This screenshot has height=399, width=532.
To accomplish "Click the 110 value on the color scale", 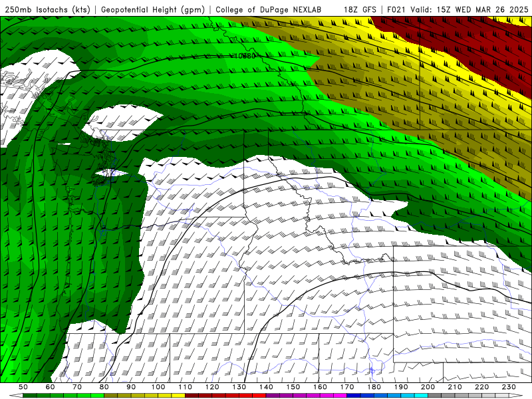I will [185, 387].
